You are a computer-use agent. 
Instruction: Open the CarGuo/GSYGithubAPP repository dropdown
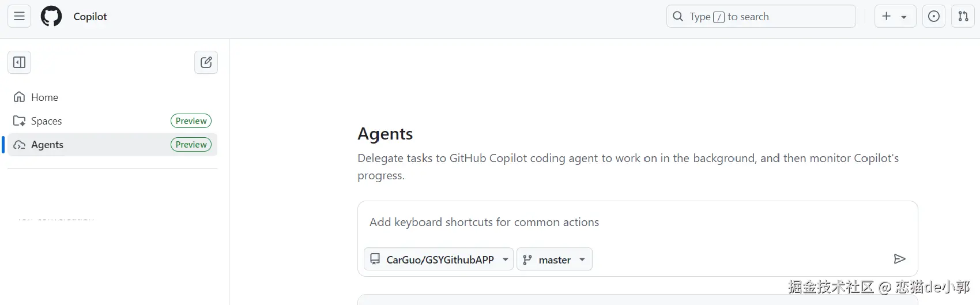(439, 259)
